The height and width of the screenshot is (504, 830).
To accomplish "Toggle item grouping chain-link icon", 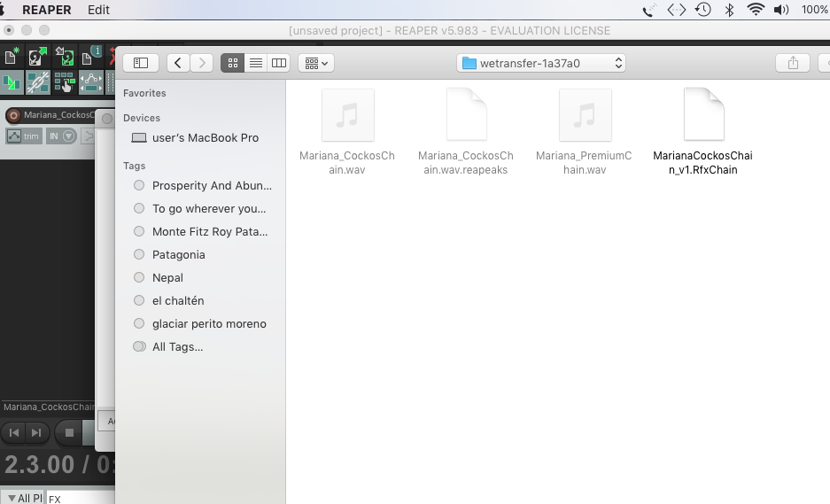I will [x=37, y=83].
